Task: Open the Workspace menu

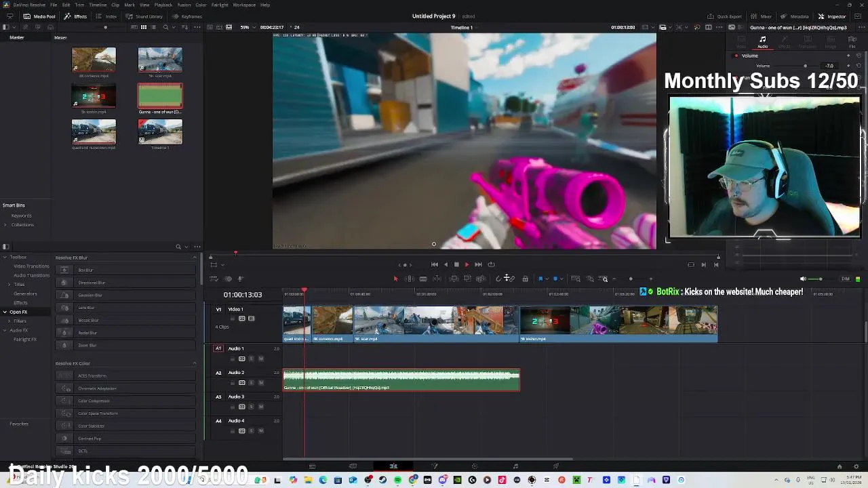Action: tap(244, 5)
